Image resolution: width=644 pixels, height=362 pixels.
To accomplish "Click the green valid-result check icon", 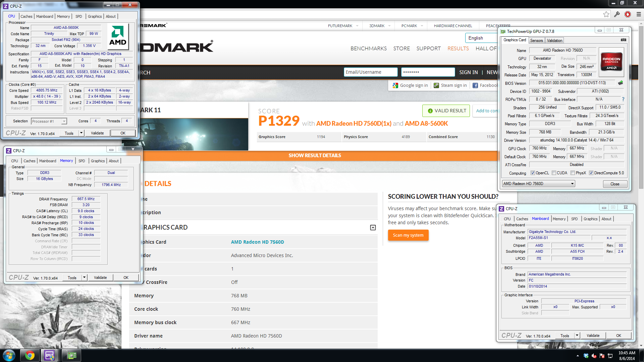I will pos(430,111).
